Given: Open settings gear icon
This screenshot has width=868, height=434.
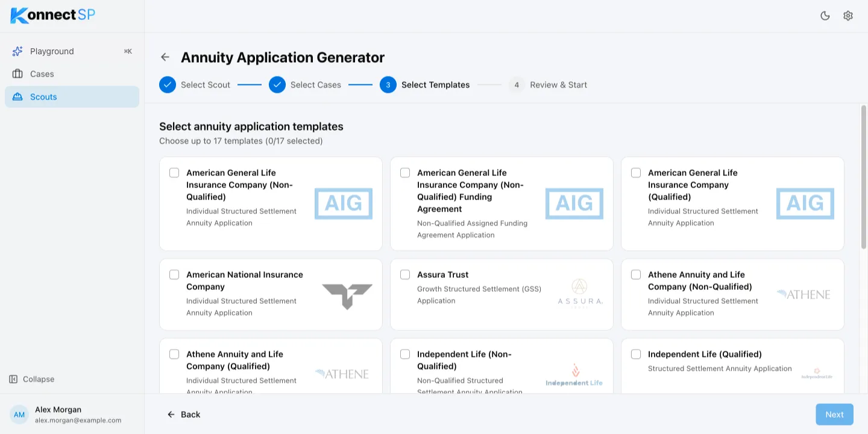Looking at the screenshot, I should coord(848,16).
